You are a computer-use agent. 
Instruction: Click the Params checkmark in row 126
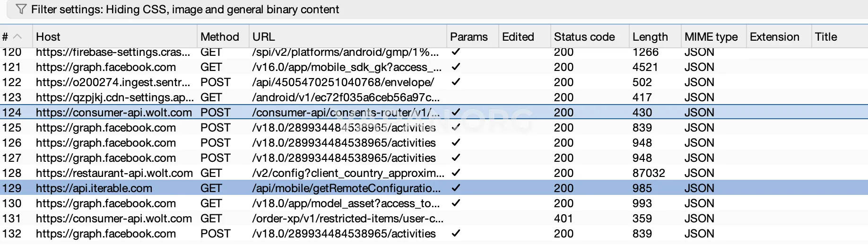456,142
